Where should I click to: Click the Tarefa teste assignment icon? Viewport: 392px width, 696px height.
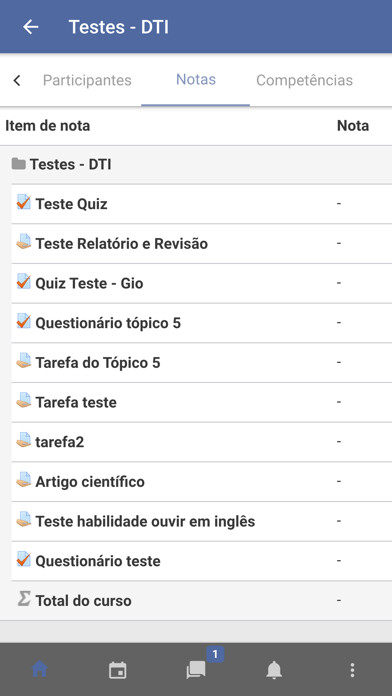24,400
